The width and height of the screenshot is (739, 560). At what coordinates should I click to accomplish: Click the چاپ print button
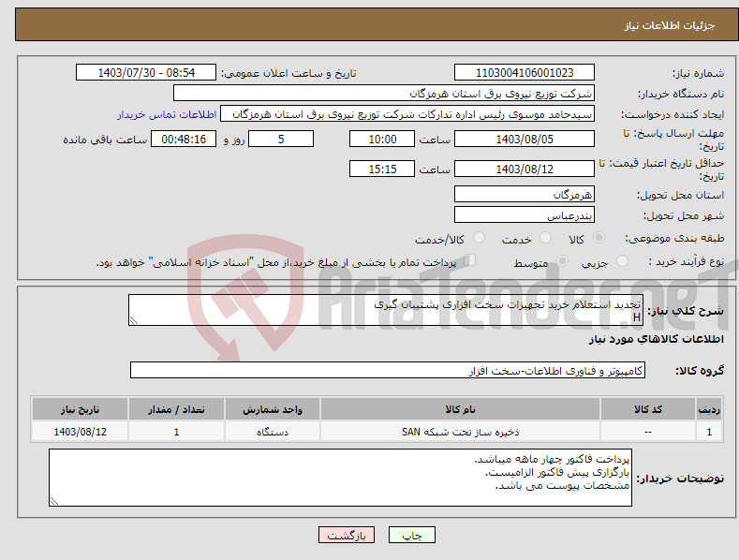click(412, 535)
